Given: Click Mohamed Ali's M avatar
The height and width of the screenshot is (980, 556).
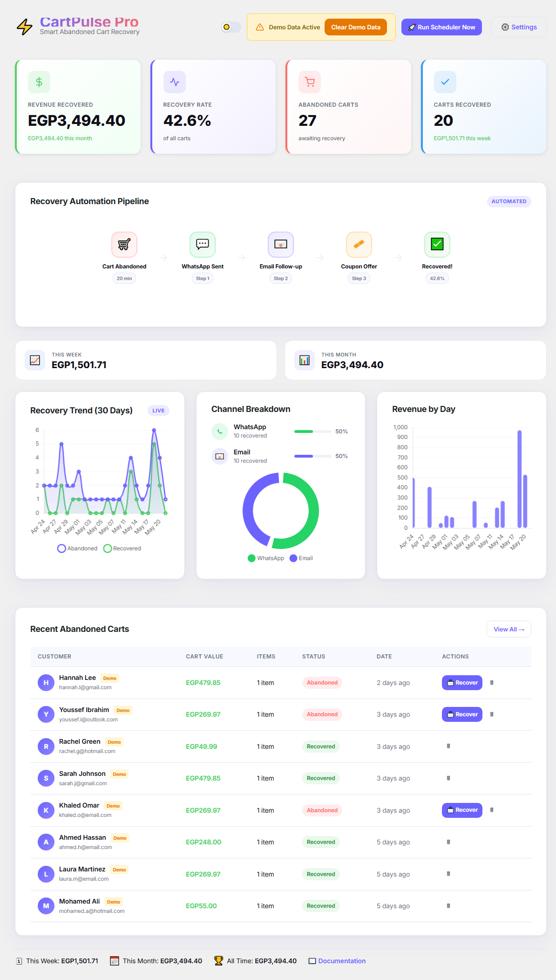Looking at the screenshot, I should click(x=46, y=906).
